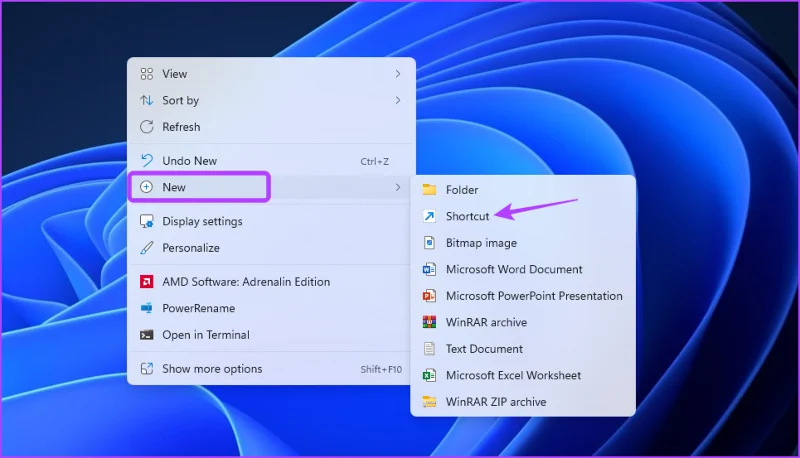Create a Microsoft Excel Worksheet
The width and height of the screenshot is (800, 458).
523,375
